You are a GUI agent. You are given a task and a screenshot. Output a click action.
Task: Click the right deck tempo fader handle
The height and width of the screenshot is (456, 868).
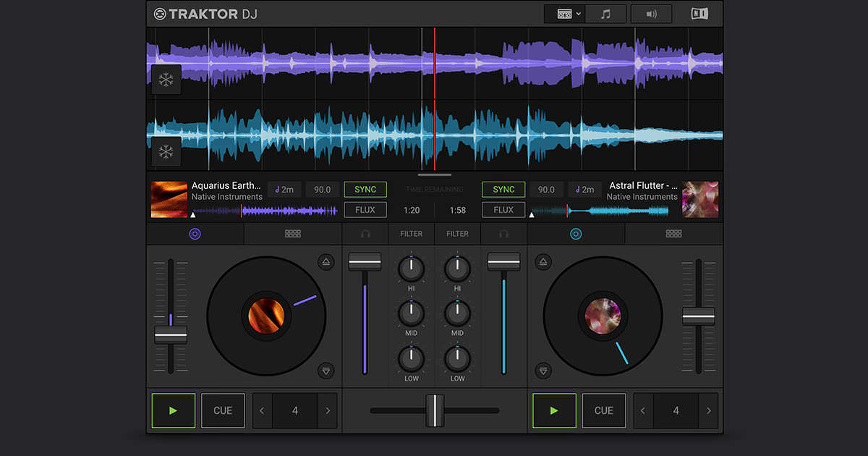click(699, 316)
